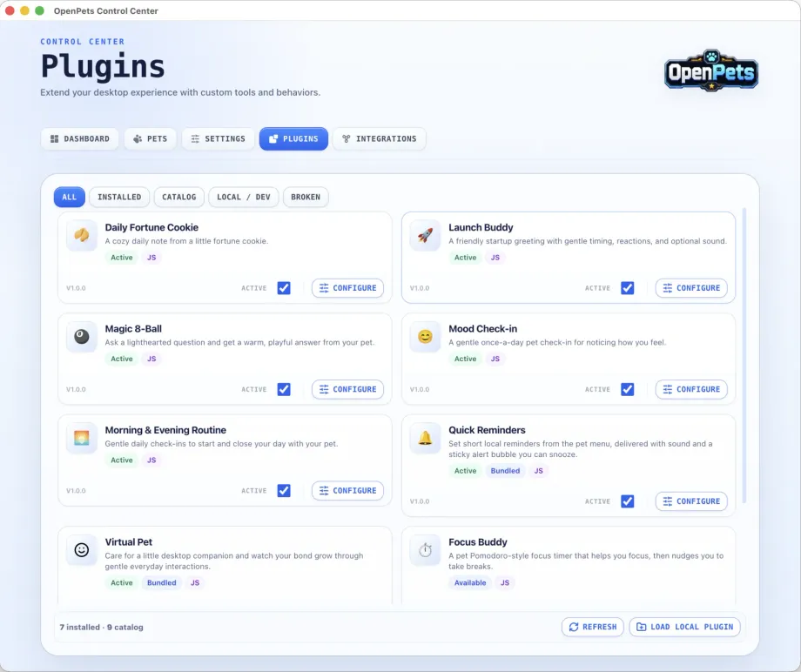The width and height of the screenshot is (801, 672).
Task: Uncheck Quick Reminders active checkbox
Action: 628,501
